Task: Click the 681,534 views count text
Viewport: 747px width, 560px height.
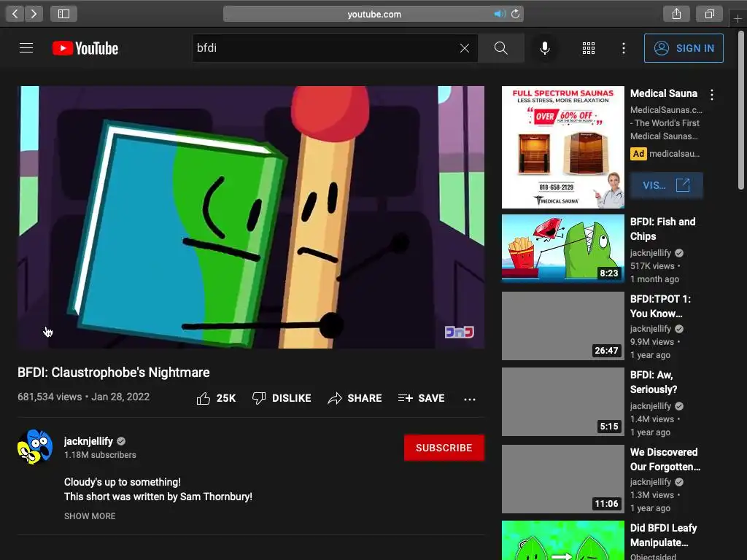Action: coord(50,397)
